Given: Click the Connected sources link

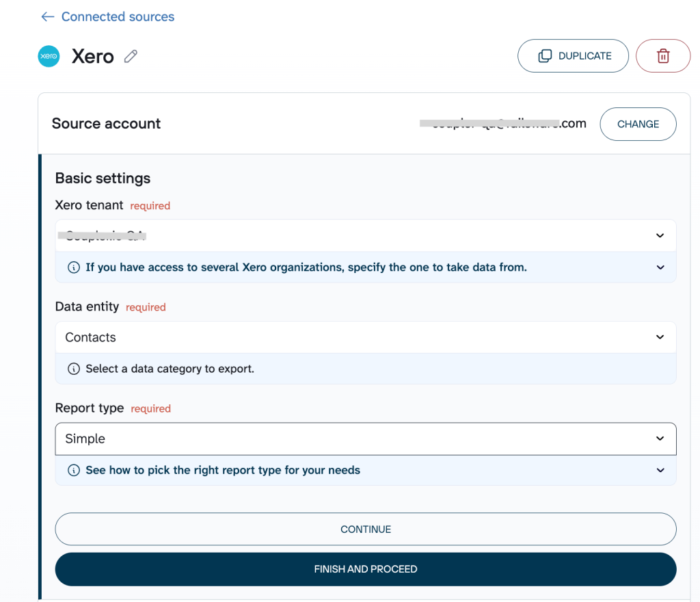Looking at the screenshot, I should pos(118,16).
